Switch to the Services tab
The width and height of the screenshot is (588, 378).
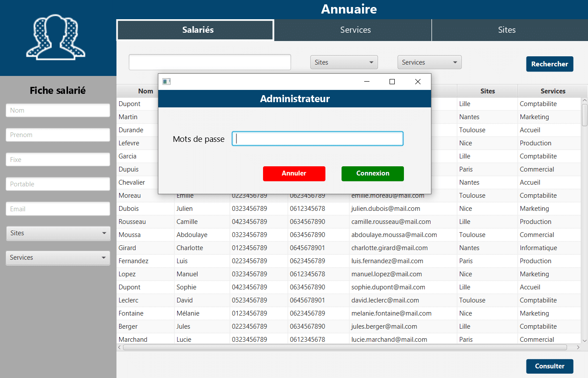(355, 30)
